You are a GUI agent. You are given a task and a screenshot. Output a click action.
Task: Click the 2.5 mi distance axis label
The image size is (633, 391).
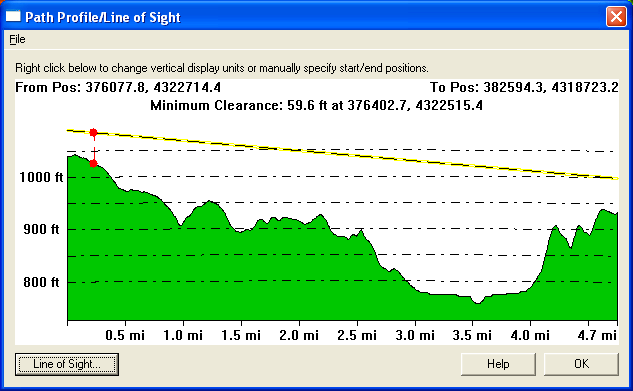357,335
